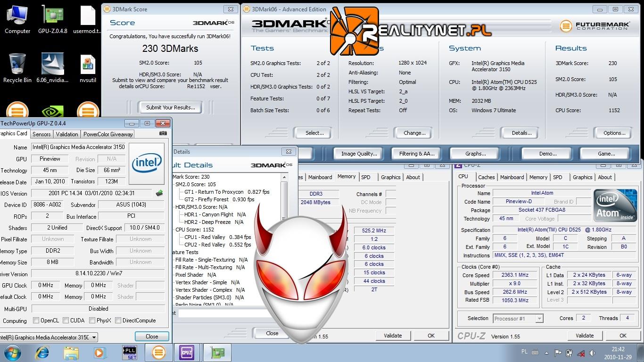The image size is (644, 362).
Task: Open About tab in the CPU-Z window showing CPU
Action: click(605, 177)
